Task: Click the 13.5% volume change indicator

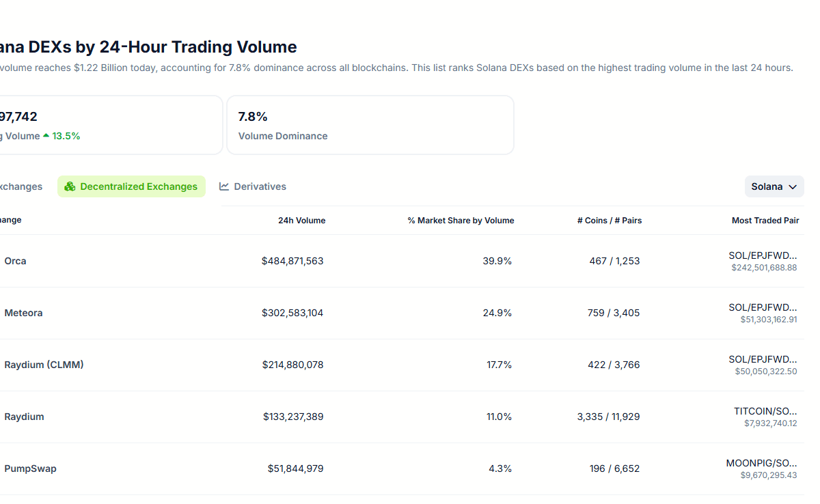Action: pyautogui.click(x=61, y=136)
